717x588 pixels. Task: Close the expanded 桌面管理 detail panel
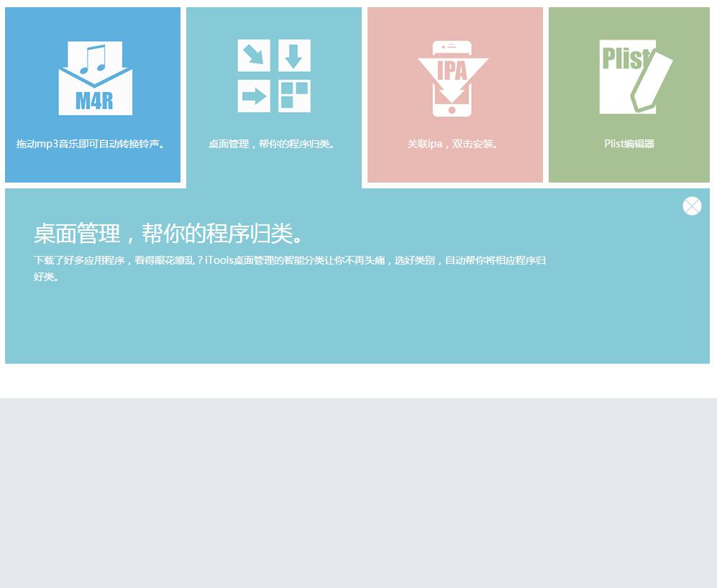coord(692,206)
